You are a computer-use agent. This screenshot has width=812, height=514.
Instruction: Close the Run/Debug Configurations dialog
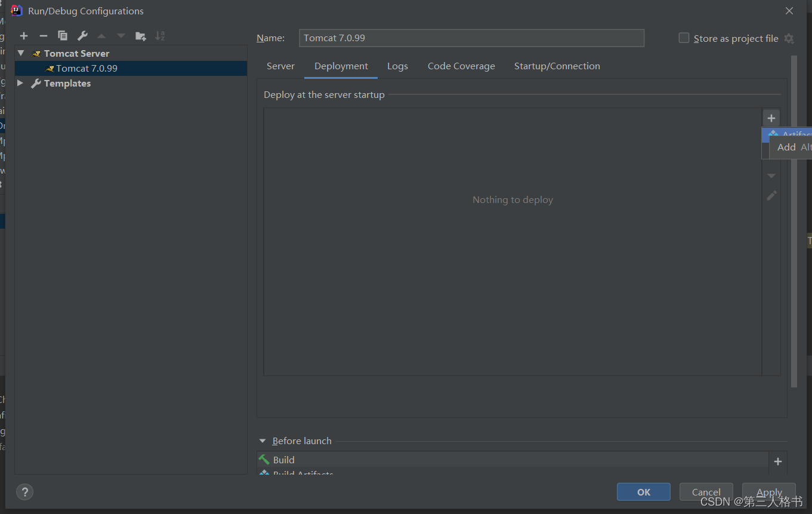pyautogui.click(x=789, y=11)
